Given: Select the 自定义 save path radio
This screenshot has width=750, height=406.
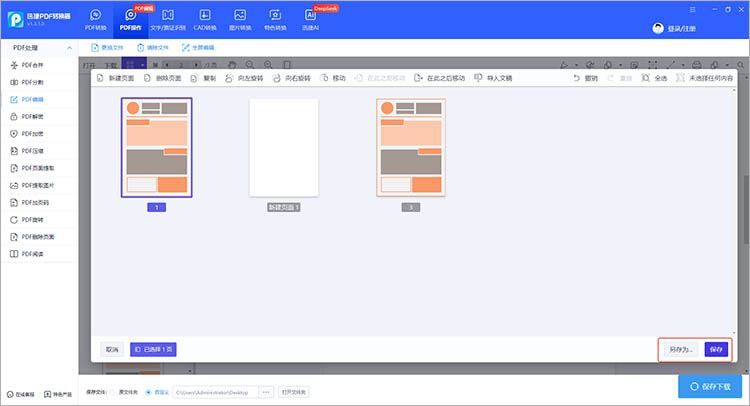Looking at the screenshot, I should (149, 392).
